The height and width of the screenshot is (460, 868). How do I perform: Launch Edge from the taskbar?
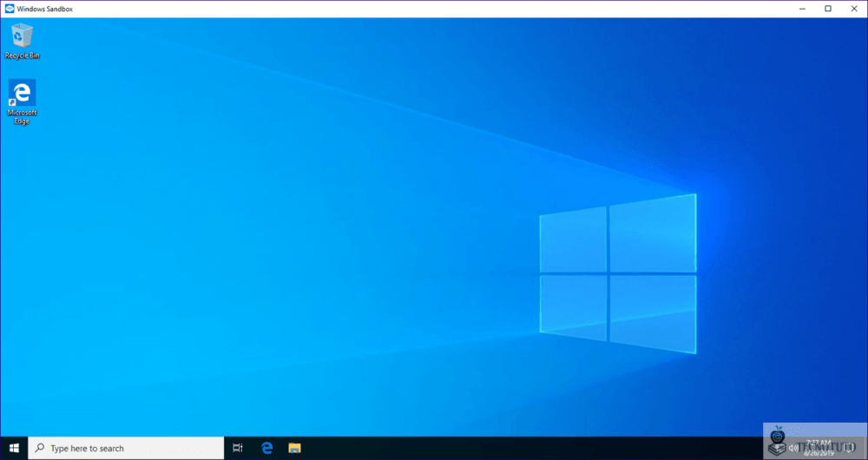(x=266, y=448)
